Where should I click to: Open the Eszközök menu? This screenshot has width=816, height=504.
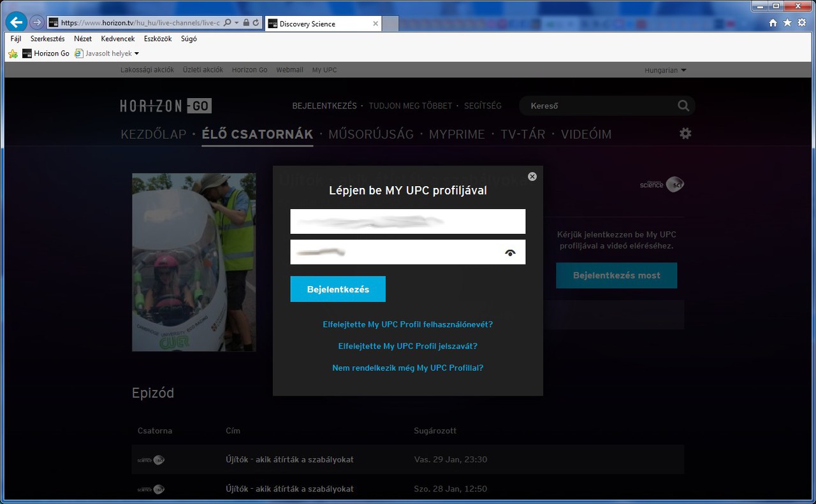click(x=157, y=39)
